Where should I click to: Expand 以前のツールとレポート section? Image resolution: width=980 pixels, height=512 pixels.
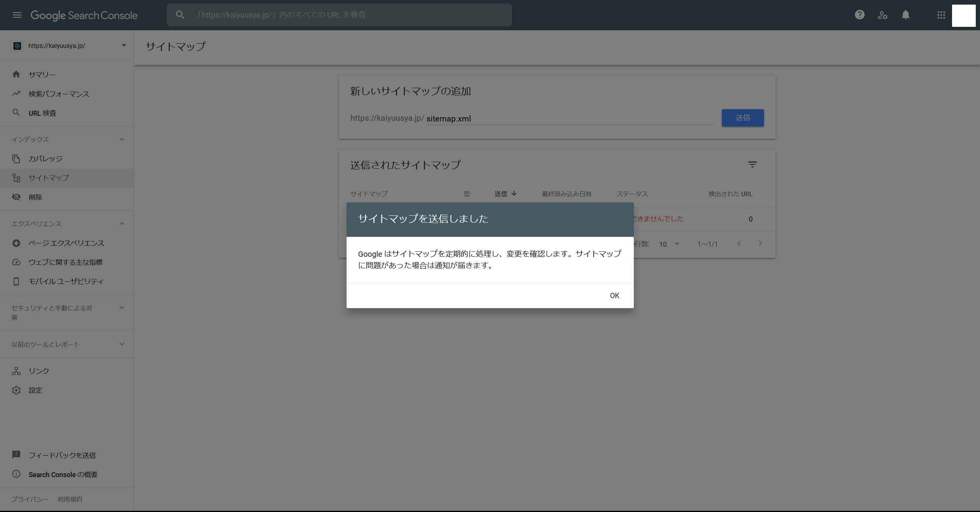122,344
